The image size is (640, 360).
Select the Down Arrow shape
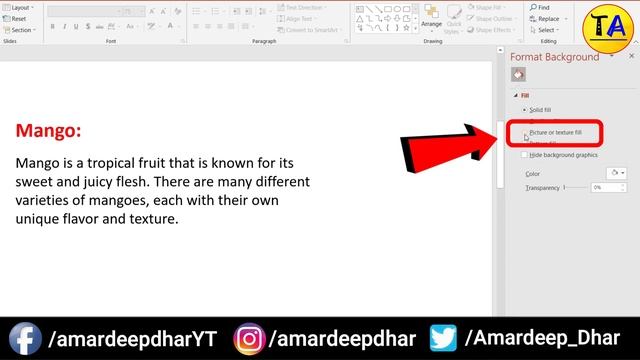click(397, 19)
